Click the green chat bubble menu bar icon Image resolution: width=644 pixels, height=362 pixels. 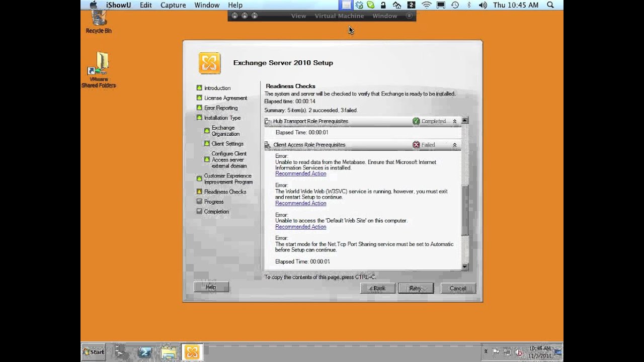click(371, 5)
